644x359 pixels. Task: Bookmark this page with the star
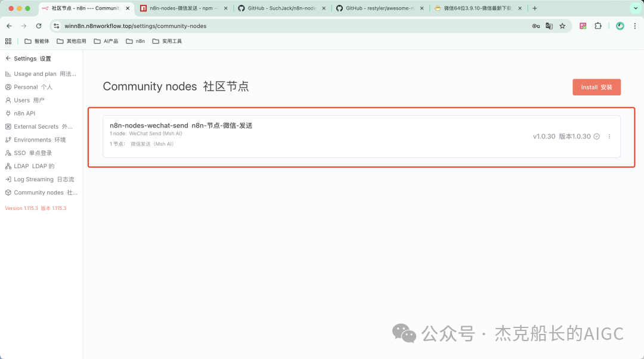tap(562, 26)
